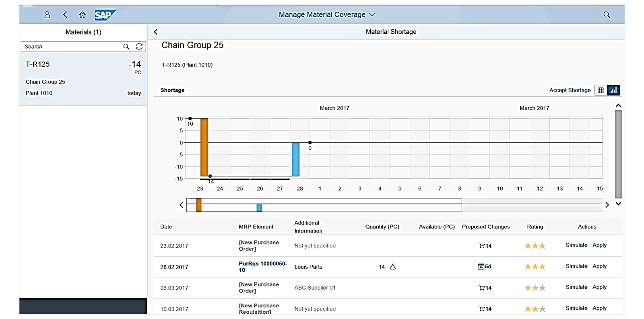Image resolution: width=644 pixels, height=319 pixels.
Task: Click Accept Shortage
Action: click(x=570, y=90)
